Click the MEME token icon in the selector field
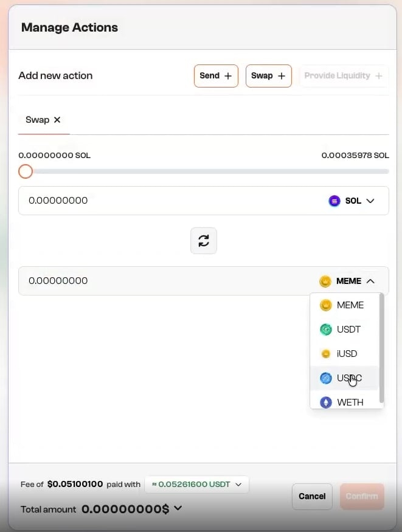Viewport: 402px width, 532px height. pyautogui.click(x=326, y=281)
